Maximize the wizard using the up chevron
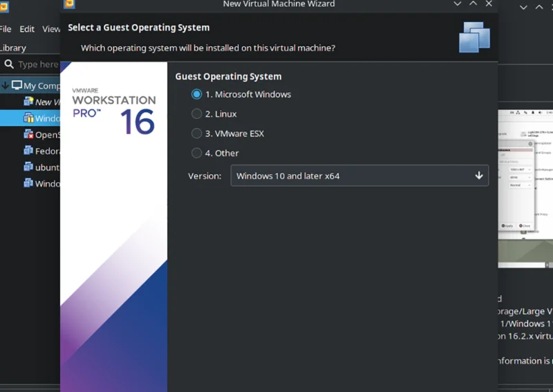 [473, 3]
